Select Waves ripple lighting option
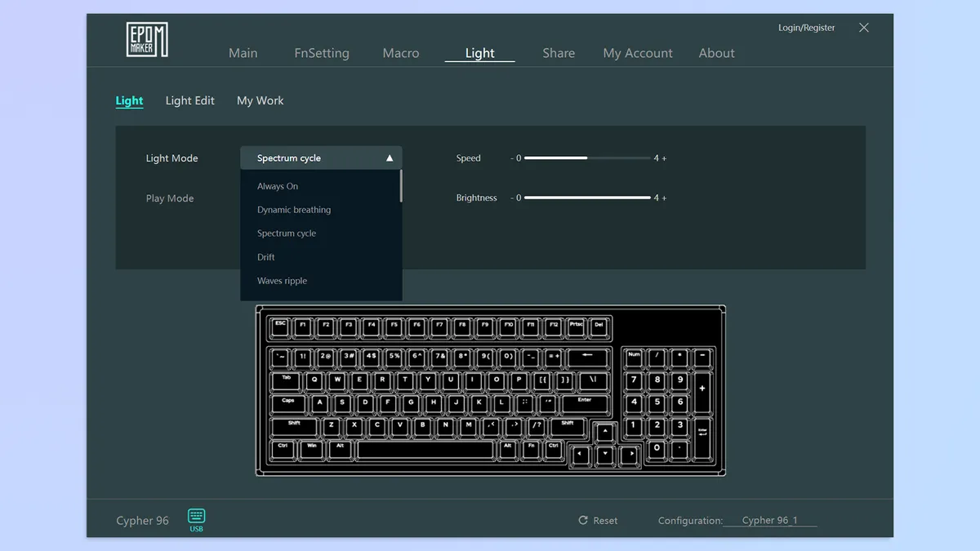This screenshot has height=551, width=980. [x=282, y=281]
